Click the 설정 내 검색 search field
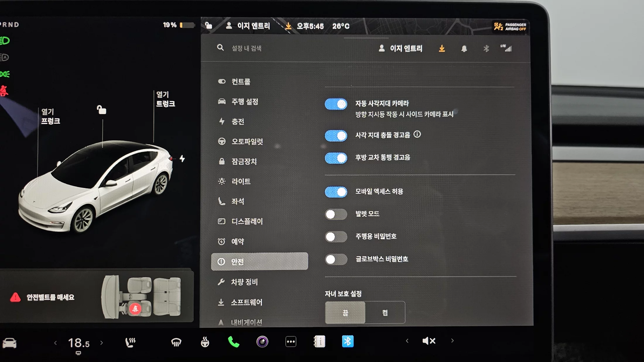 (x=246, y=48)
